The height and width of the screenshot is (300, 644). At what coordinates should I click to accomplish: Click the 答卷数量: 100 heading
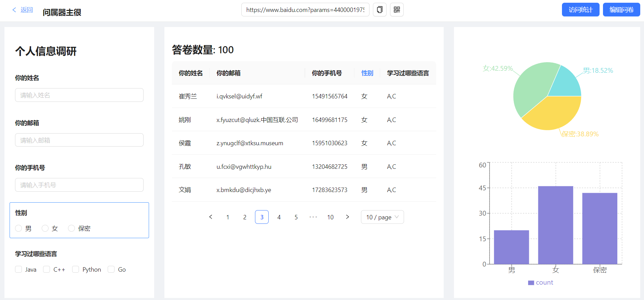203,50
